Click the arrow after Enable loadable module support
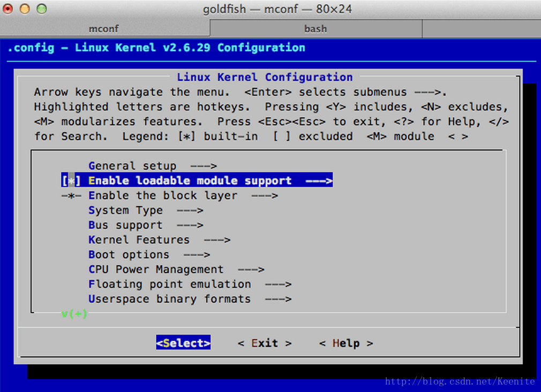 tap(319, 181)
